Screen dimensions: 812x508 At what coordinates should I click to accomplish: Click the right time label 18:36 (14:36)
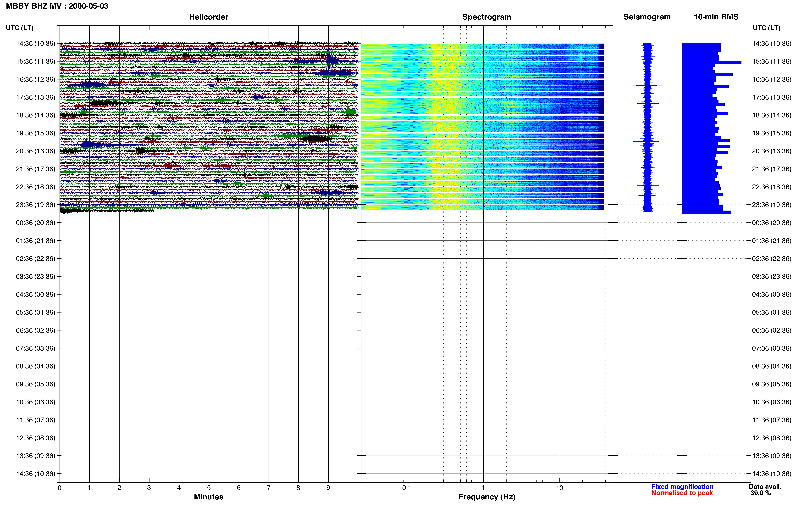pos(772,115)
